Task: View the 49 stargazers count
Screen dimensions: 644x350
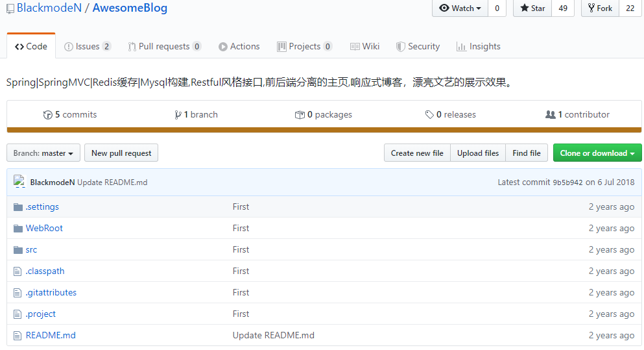Action: click(563, 8)
